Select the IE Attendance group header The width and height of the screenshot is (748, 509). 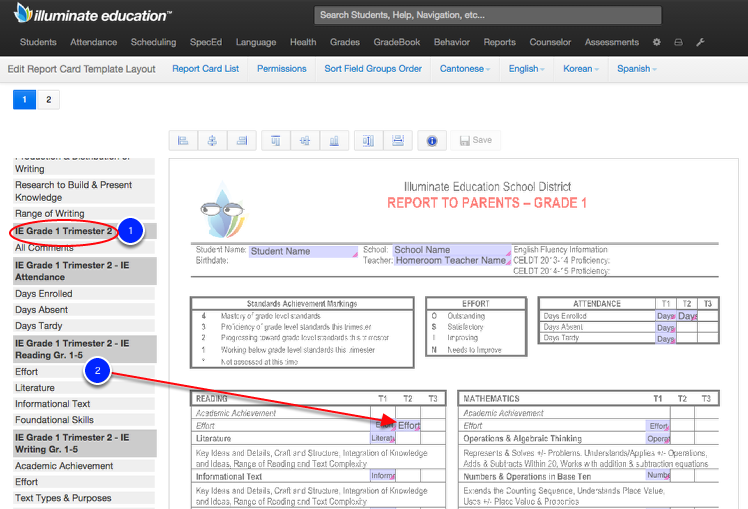(x=84, y=271)
